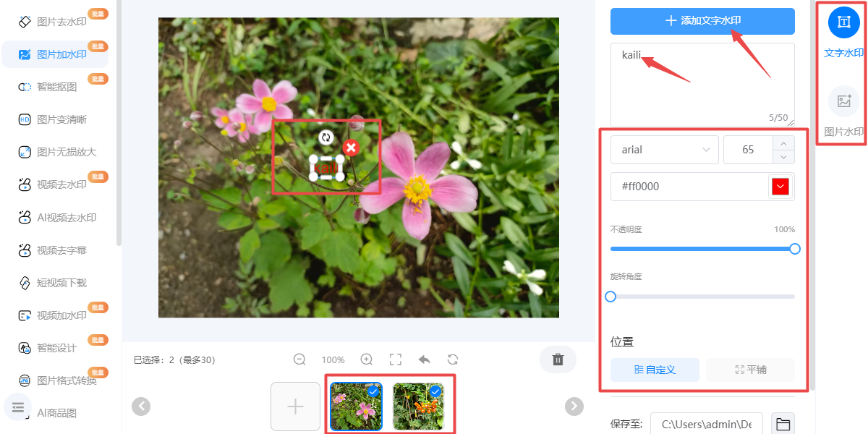The image size is (868, 434).
Task: Click the 添加文字水印 button
Action: 702,21
